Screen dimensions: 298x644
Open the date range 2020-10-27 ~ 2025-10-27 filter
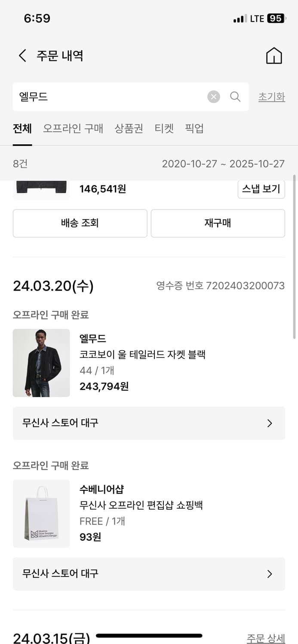[223, 164]
